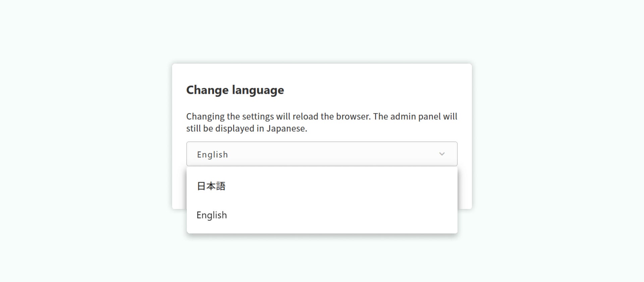Choose English in the open dropdown list
Viewport: 644px width, 282px height.
click(x=212, y=215)
